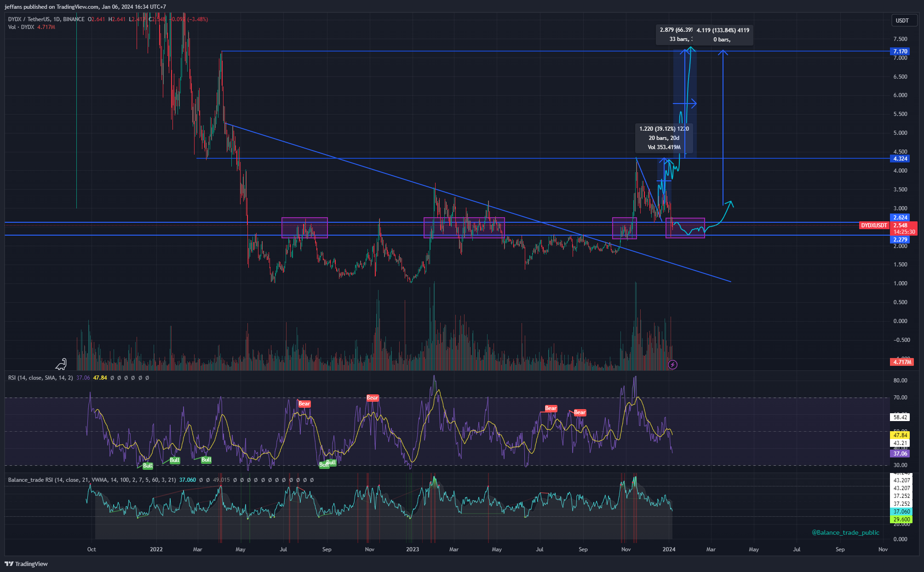Click the yellow 47.84 RSI axis label
The width and height of the screenshot is (924, 572).
pos(900,435)
